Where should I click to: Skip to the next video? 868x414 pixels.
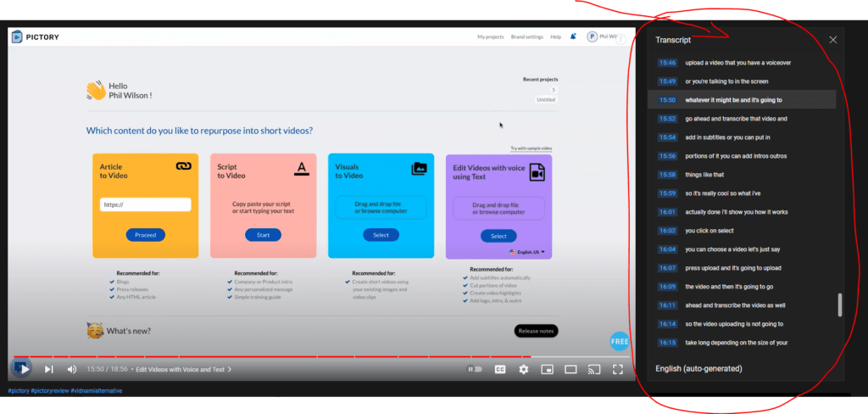click(x=48, y=369)
